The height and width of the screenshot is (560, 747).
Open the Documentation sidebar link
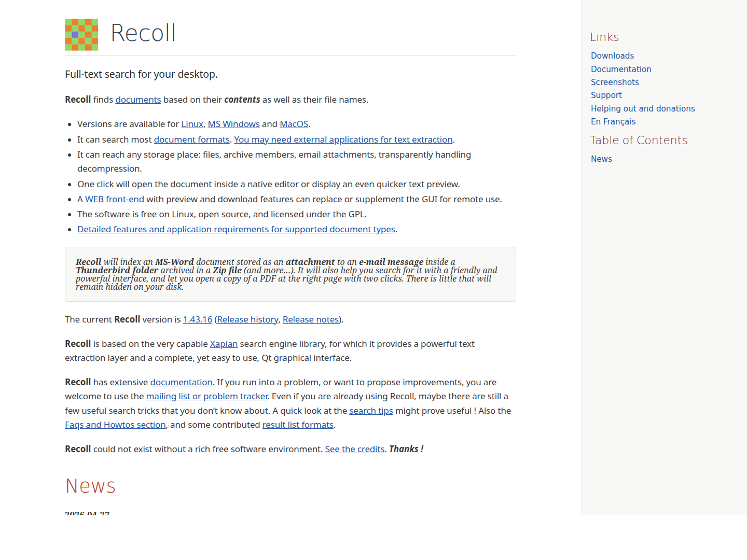click(x=621, y=69)
